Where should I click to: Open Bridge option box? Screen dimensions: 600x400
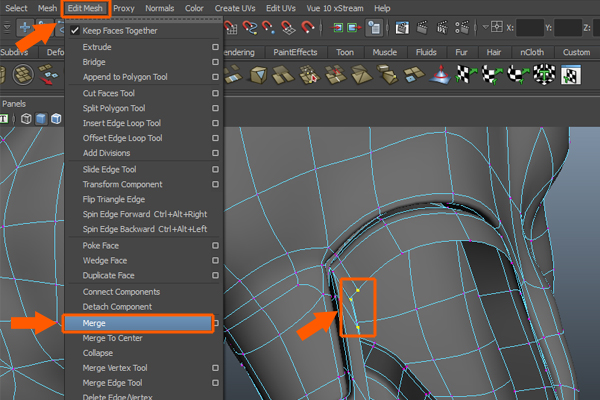pyautogui.click(x=215, y=62)
